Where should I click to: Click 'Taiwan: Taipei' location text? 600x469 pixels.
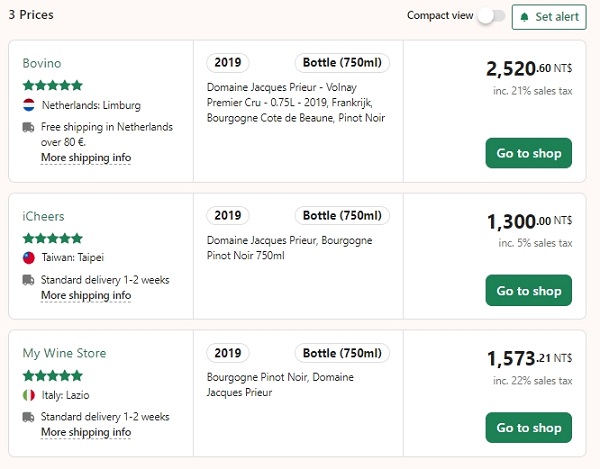point(73,257)
